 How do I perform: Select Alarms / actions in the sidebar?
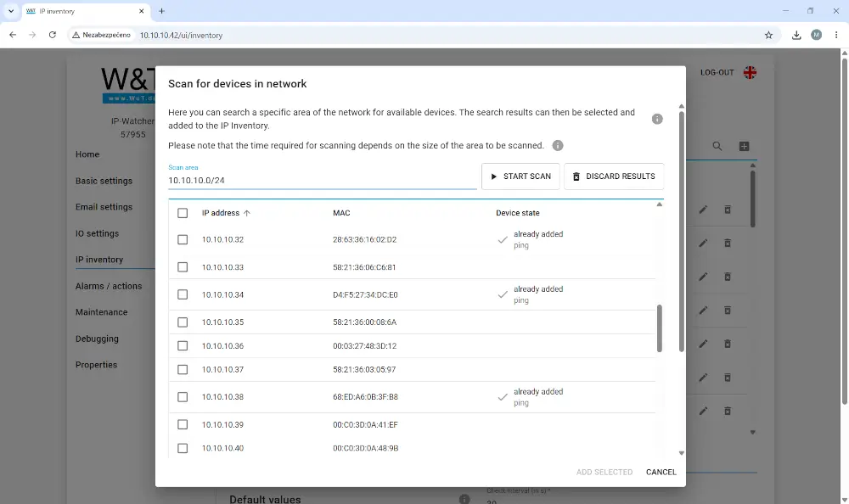tap(109, 286)
